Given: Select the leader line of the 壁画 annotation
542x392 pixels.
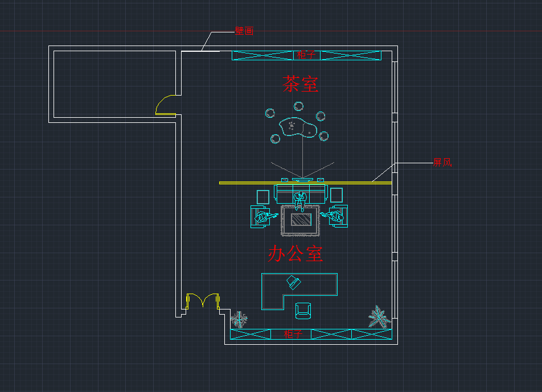Looking at the screenshot, I should pos(218,41).
